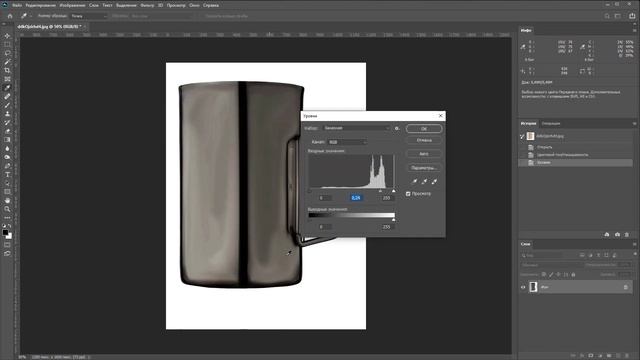Open the Набор preset dropdown in Levels
640x360 pixels.
[357, 128]
